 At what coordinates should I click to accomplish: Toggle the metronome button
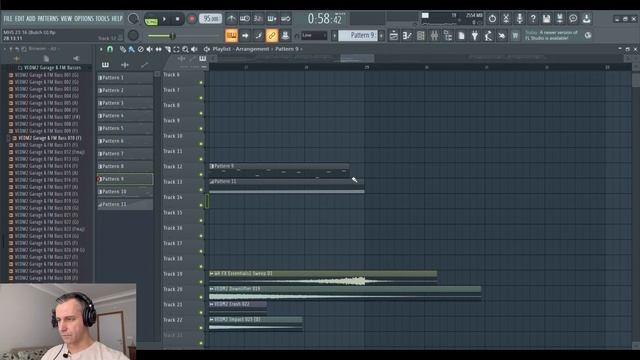pos(231,19)
